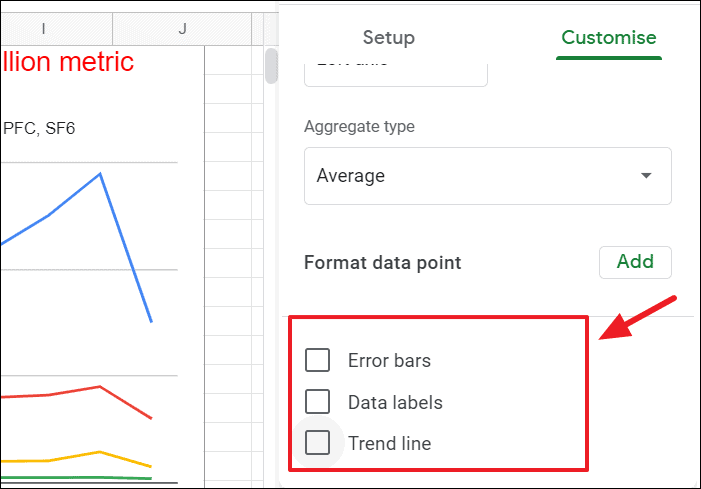Image resolution: width=701 pixels, height=489 pixels.
Task: Click the Format data point label
Action: (x=382, y=263)
